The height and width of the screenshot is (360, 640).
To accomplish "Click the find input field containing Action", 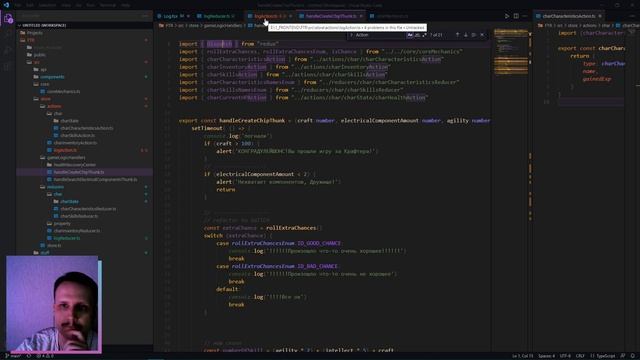I will coord(380,35).
